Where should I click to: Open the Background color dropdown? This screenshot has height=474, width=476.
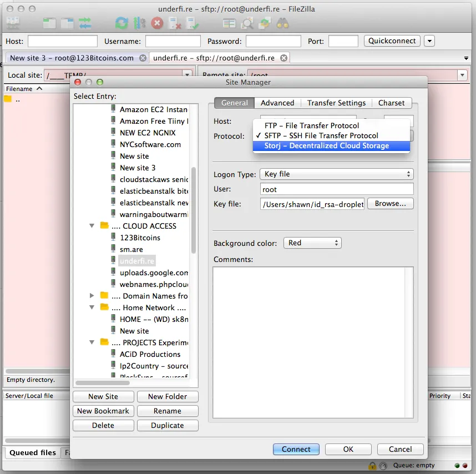click(x=312, y=243)
